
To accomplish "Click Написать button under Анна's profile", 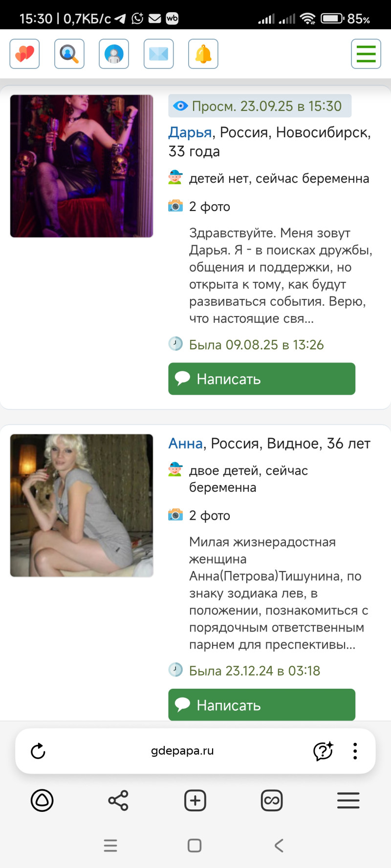I will click(x=262, y=705).
